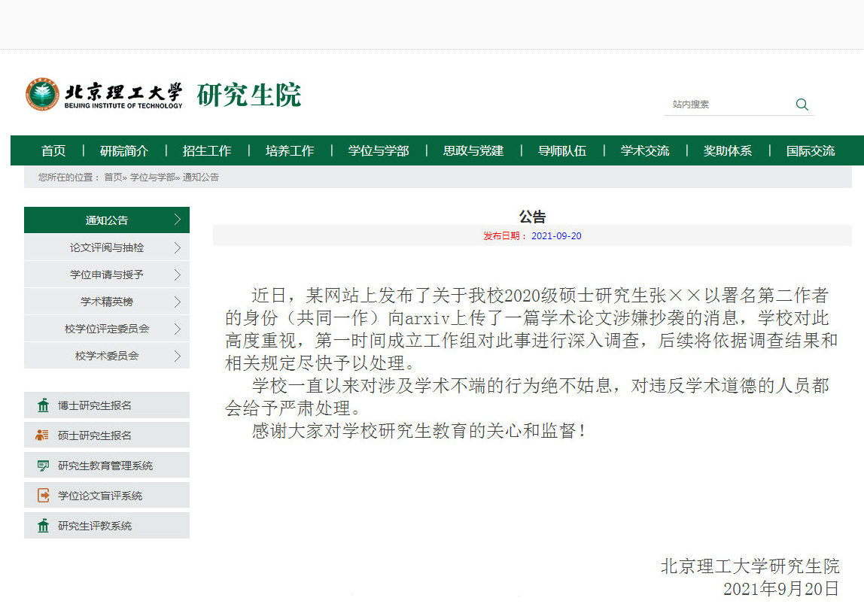Click the 北京理工大学研究生院 signature text

(750, 566)
